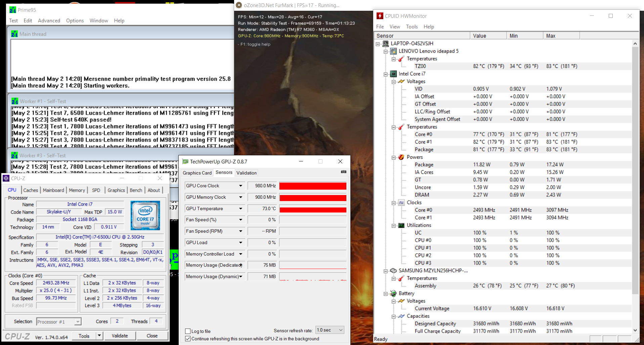
Task: Open the GPU Temperature sensor dropdown
Action: [x=241, y=208]
